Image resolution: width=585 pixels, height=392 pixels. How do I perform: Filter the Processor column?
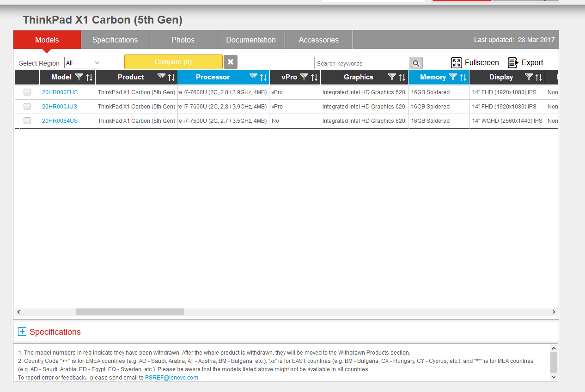coord(253,77)
